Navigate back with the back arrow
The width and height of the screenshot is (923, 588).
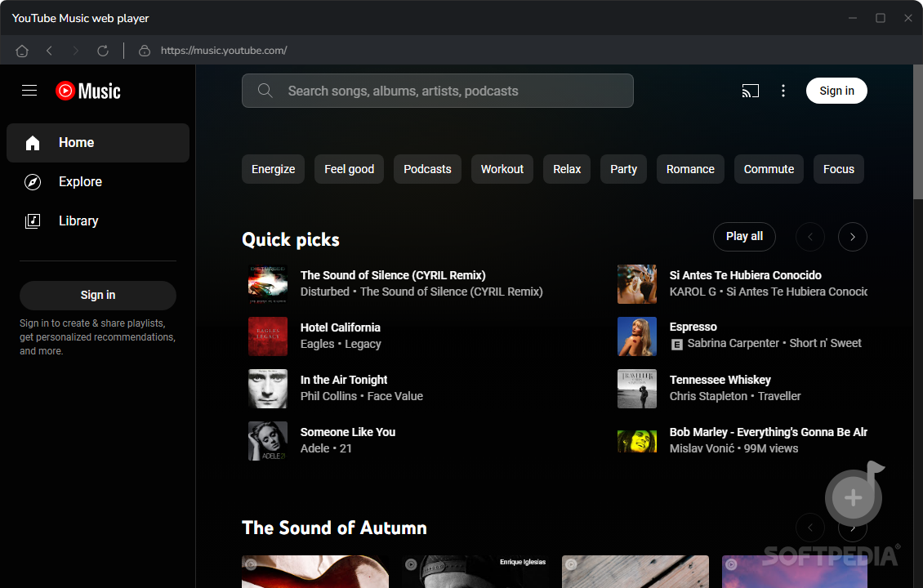click(50, 51)
